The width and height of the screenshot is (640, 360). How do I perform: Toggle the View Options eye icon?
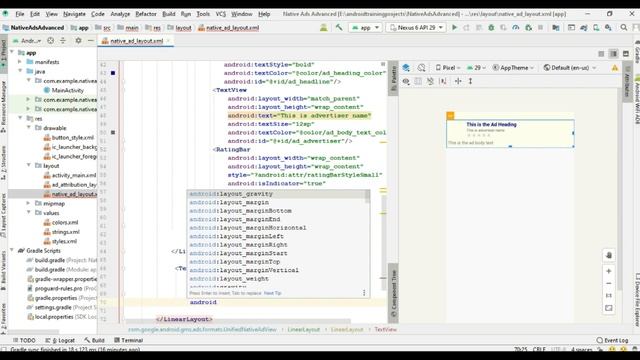[406, 81]
